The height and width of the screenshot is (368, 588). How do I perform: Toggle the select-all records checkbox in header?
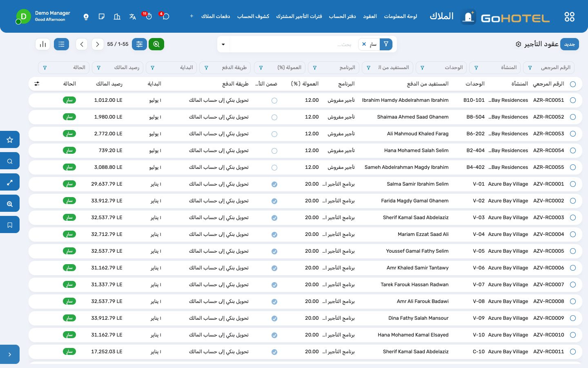(573, 84)
